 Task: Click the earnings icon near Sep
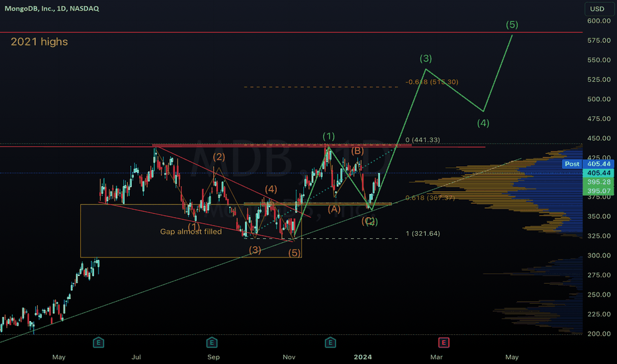point(212,342)
